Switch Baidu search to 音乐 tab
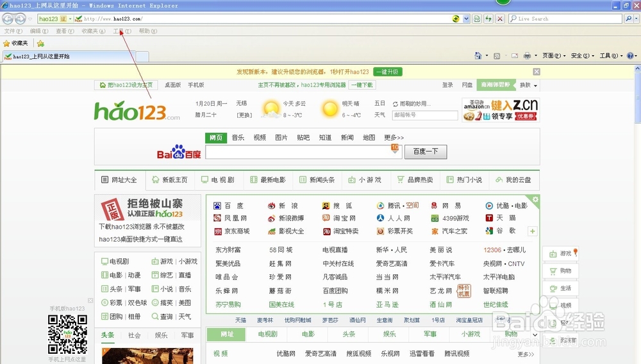 pyautogui.click(x=238, y=138)
